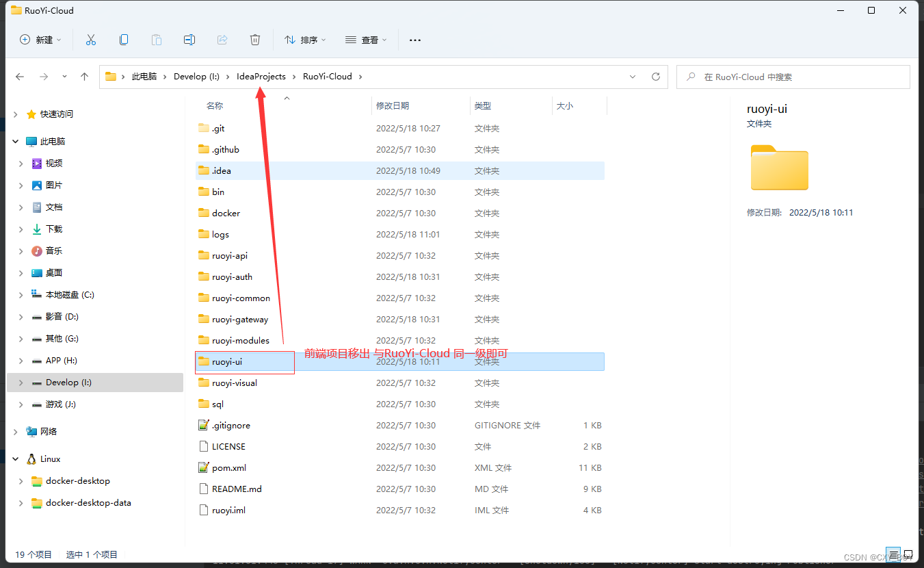
Task: Select 文档 in the sidebar
Action: click(54, 207)
